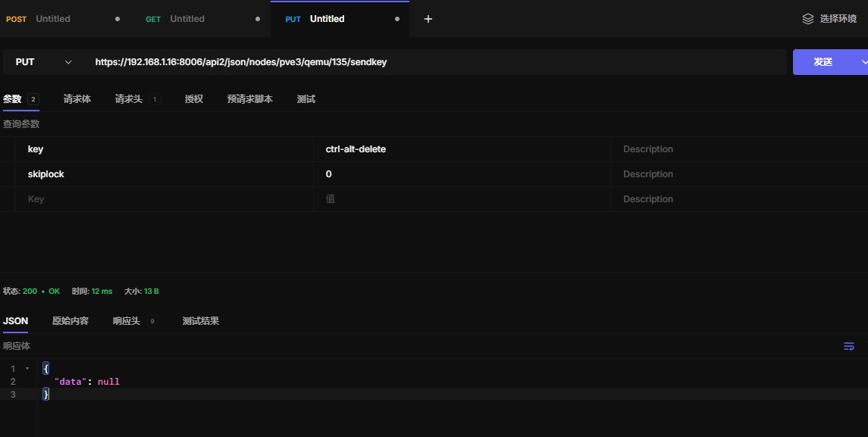Collapse the JSON fold arrow on line 1

tap(27, 369)
